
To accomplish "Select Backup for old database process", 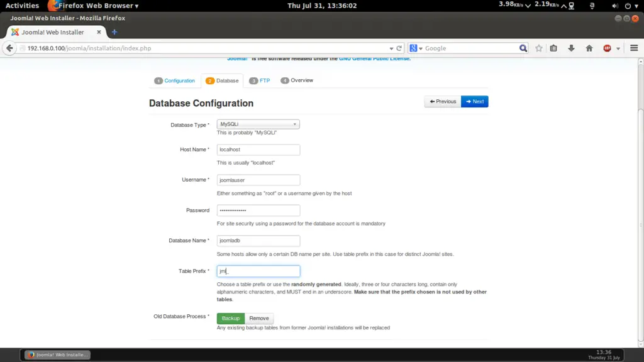I will (x=231, y=319).
